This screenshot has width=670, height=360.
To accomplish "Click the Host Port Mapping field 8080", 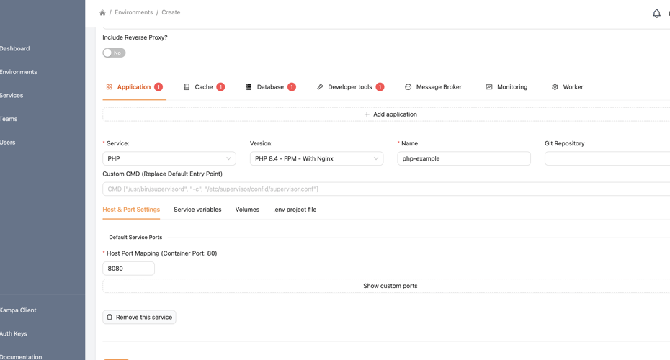I will point(129,269).
